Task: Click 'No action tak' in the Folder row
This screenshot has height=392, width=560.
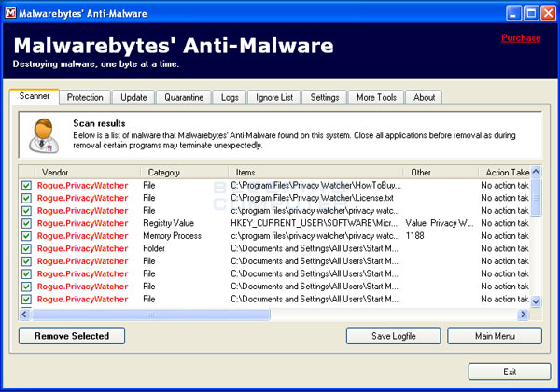Action: coord(505,248)
